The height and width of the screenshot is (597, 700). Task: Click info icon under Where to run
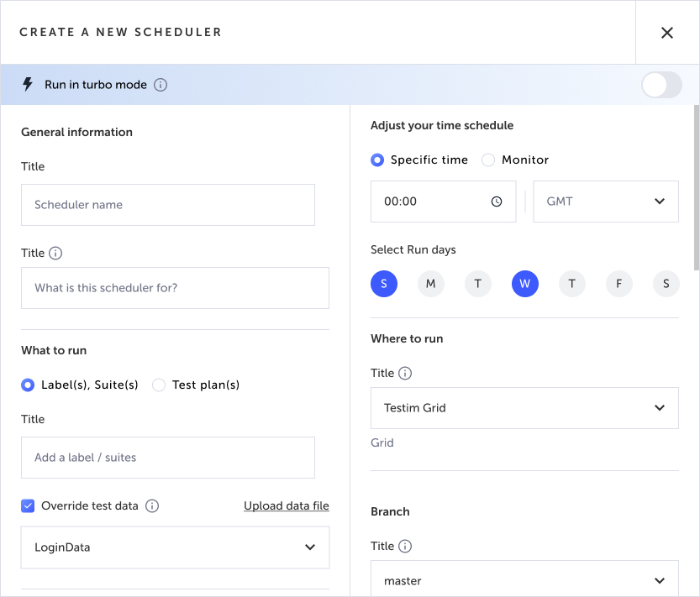[405, 373]
